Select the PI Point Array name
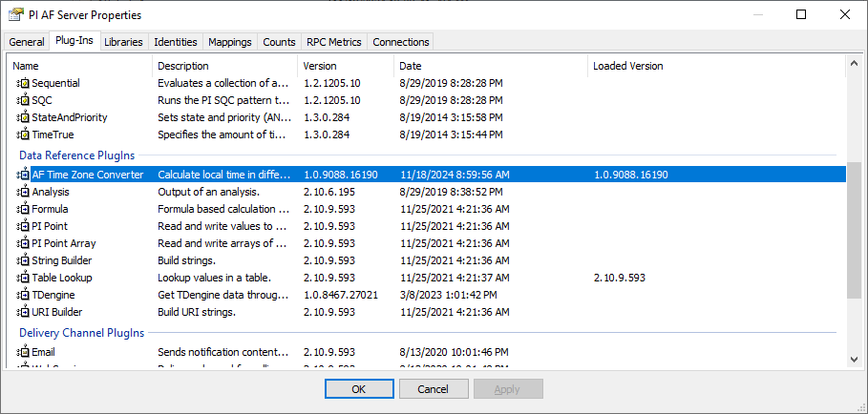This screenshot has height=414, width=868. 64,243
